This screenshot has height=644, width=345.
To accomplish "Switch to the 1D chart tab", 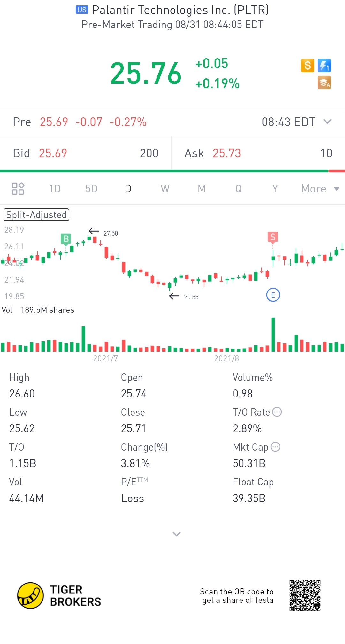I will [x=55, y=189].
